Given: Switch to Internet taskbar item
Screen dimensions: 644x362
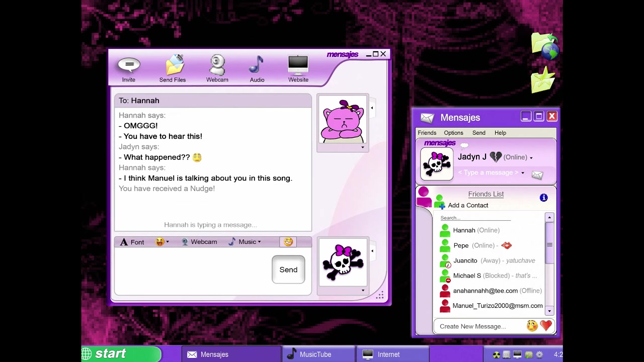Looking at the screenshot, I should 392,354.
